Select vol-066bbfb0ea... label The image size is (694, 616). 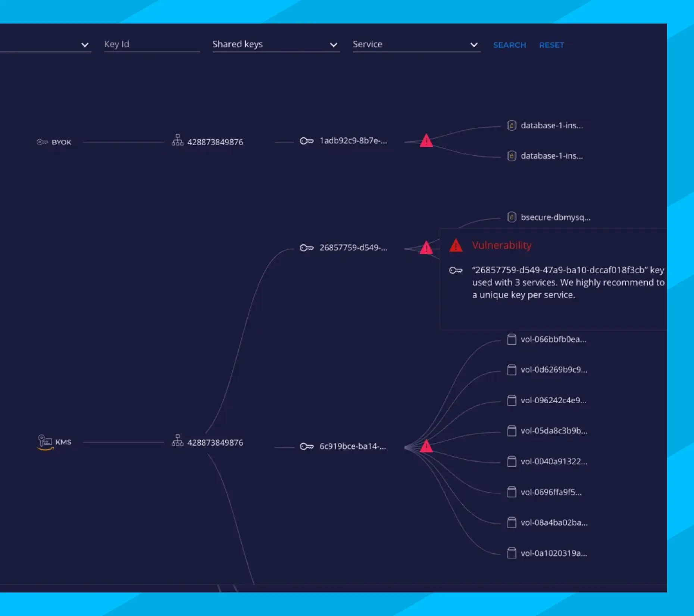(x=553, y=339)
